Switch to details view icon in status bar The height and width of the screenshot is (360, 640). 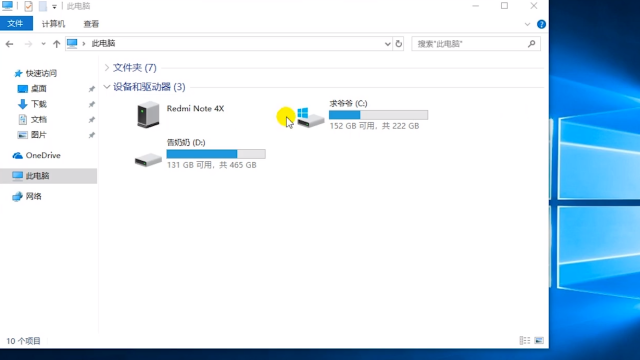point(524,340)
